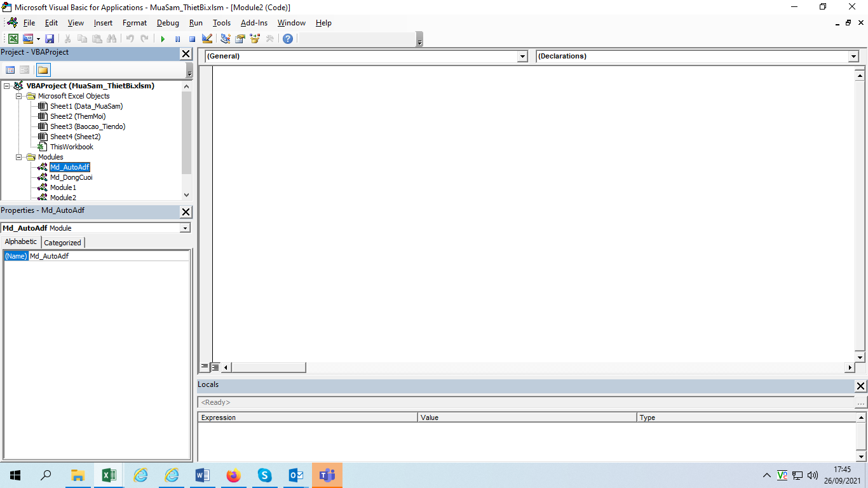Viewport: 868px width, 488px height.
Task: Open the Toolbox toolbar icon
Action: [x=269, y=39]
